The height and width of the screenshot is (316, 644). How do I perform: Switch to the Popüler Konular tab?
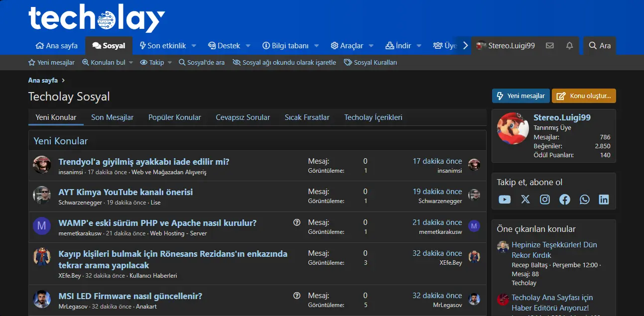click(x=175, y=117)
